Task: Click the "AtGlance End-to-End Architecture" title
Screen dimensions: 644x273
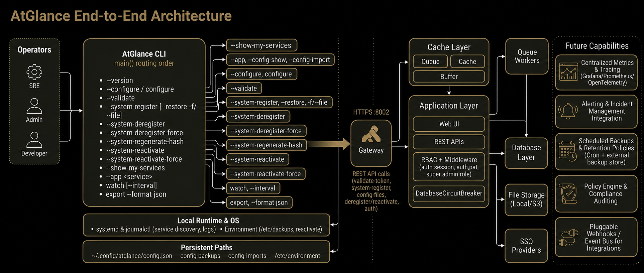Action: tap(121, 16)
